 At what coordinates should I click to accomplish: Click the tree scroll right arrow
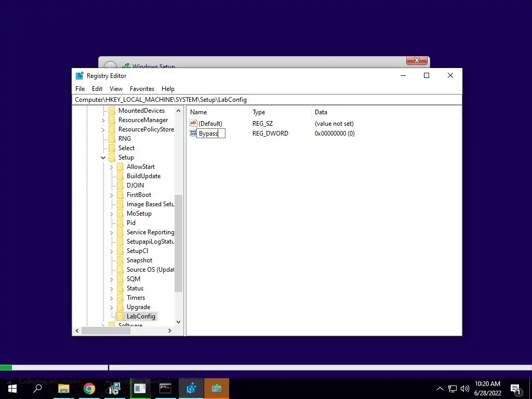[x=170, y=330]
